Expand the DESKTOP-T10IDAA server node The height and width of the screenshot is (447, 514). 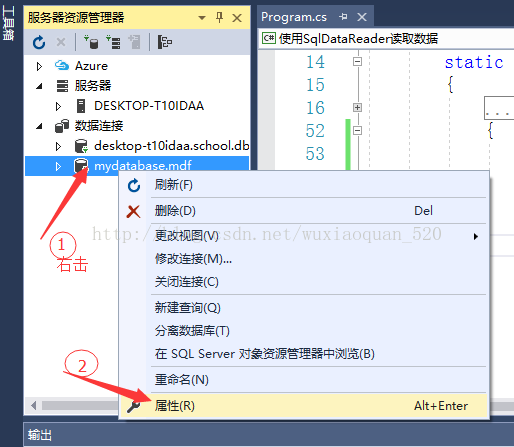[58, 106]
